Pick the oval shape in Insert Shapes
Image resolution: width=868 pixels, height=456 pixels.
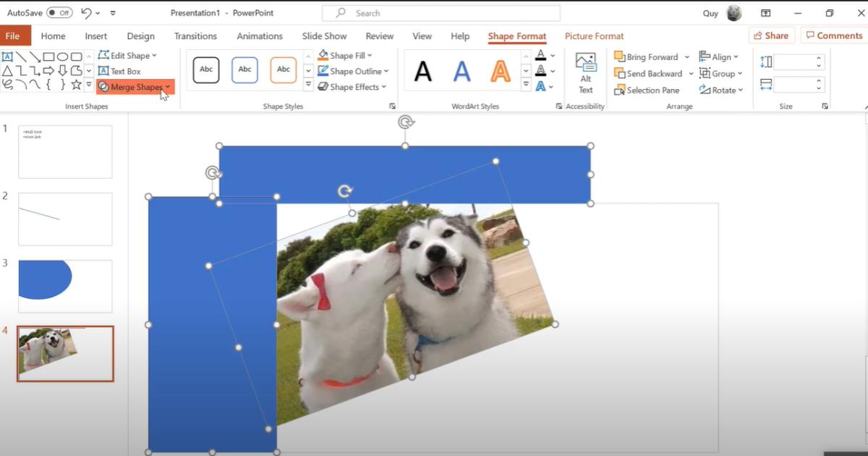[x=63, y=56]
